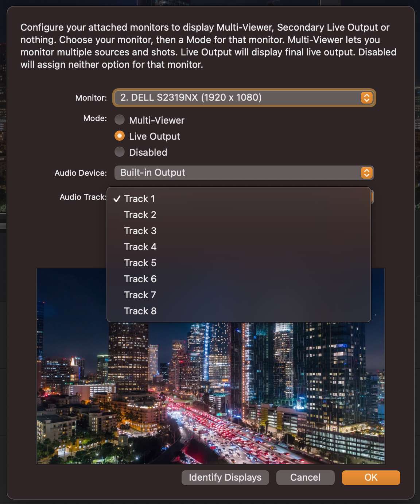Click the Identify Displays button
The width and height of the screenshot is (420, 504).
[225, 478]
